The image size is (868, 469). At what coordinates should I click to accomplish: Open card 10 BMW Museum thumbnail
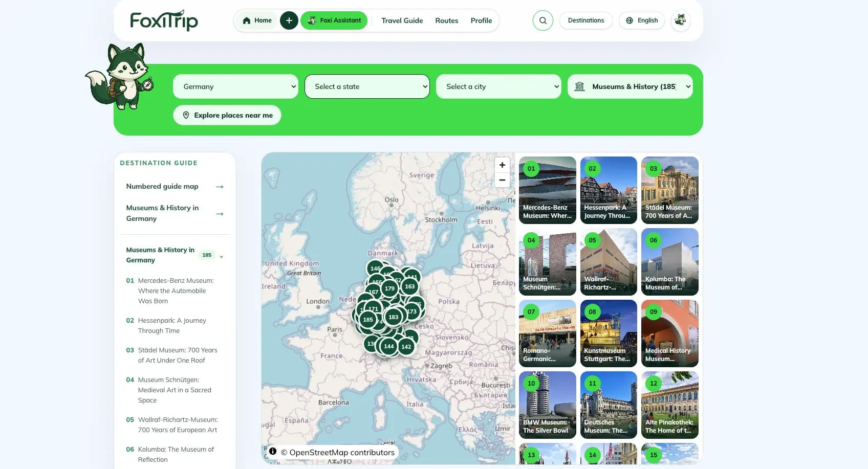(x=548, y=405)
